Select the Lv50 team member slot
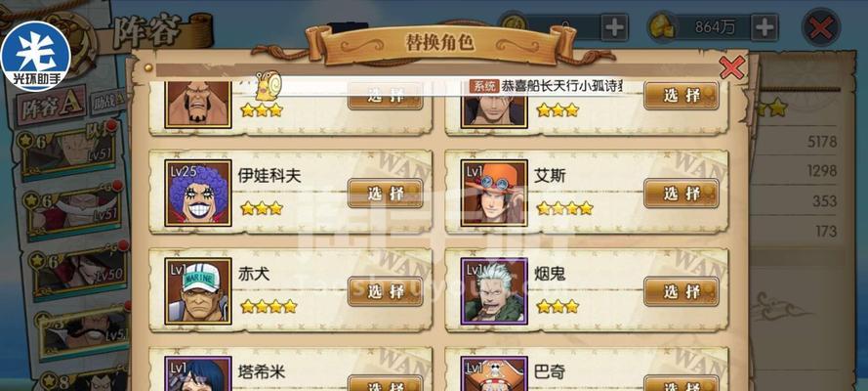 click(77, 270)
